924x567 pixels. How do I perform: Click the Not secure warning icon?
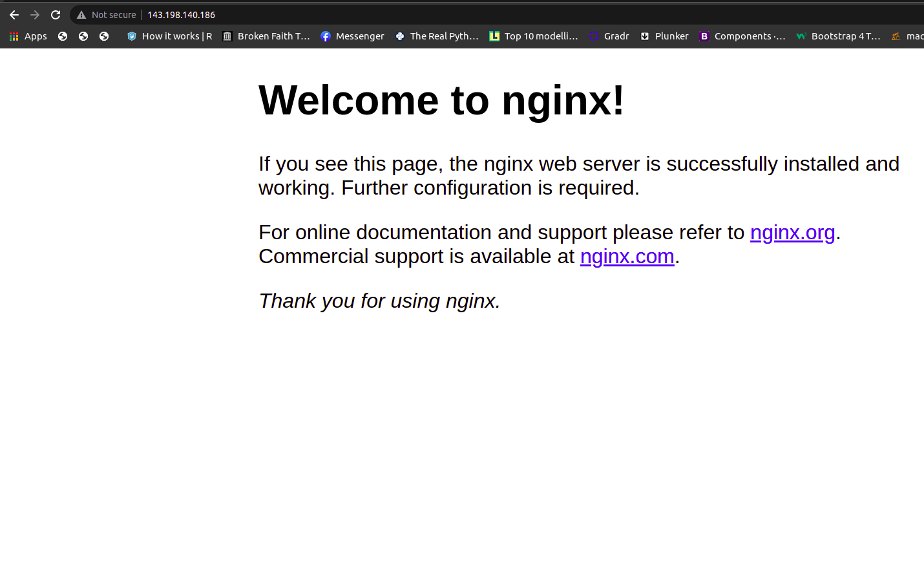(81, 15)
